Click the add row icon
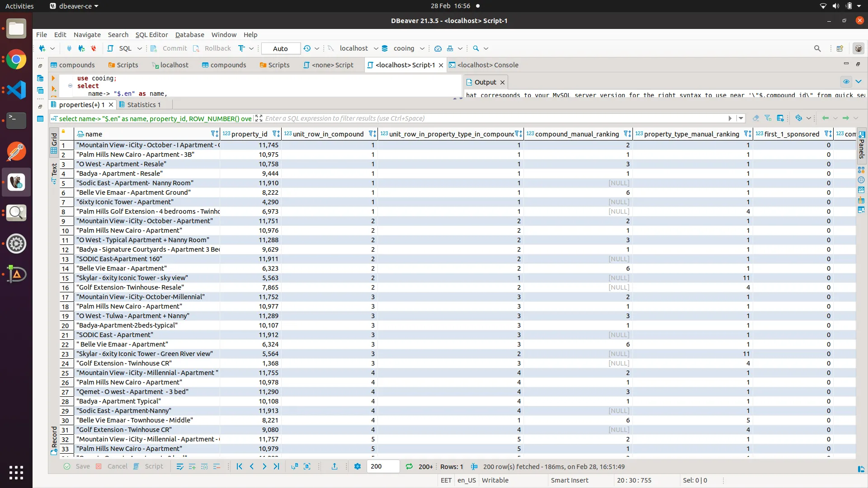868x488 pixels. click(x=192, y=467)
